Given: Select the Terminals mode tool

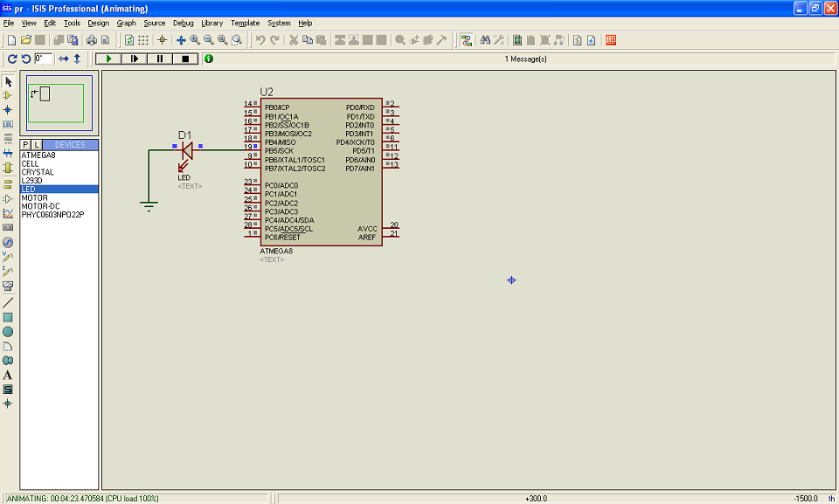Looking at the screenshot, I should tap(8, 184).
